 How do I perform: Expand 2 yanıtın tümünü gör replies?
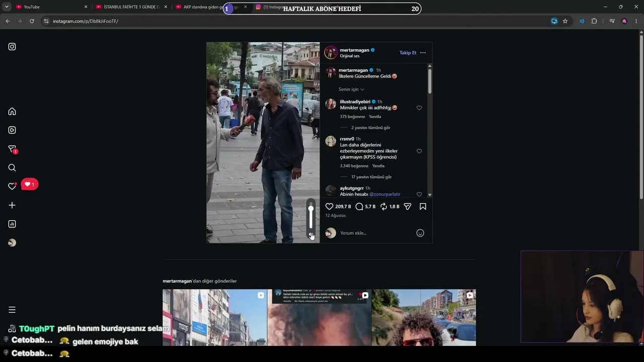pos(371,128)
